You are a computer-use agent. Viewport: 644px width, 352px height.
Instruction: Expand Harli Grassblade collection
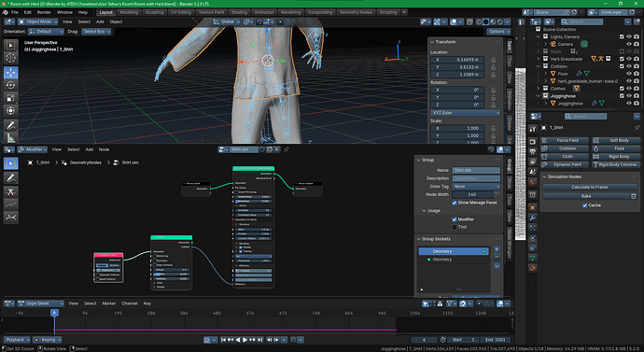click(539, 59)
